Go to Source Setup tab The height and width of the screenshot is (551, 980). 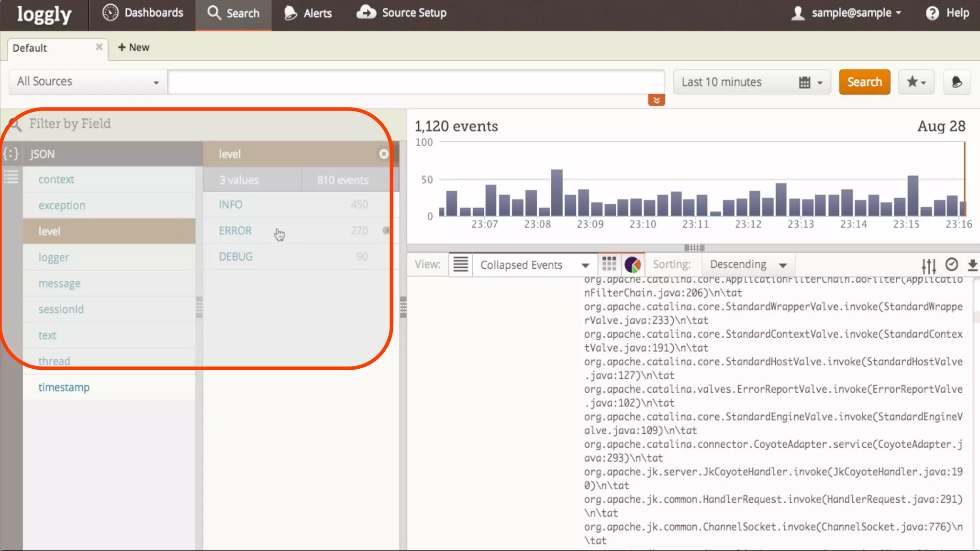(x=401, y=13)
